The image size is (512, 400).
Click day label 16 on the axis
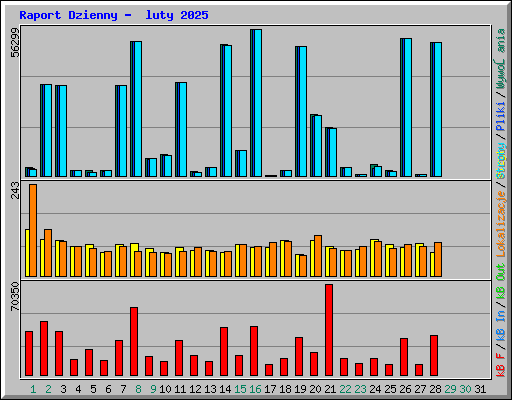point(255,389)
